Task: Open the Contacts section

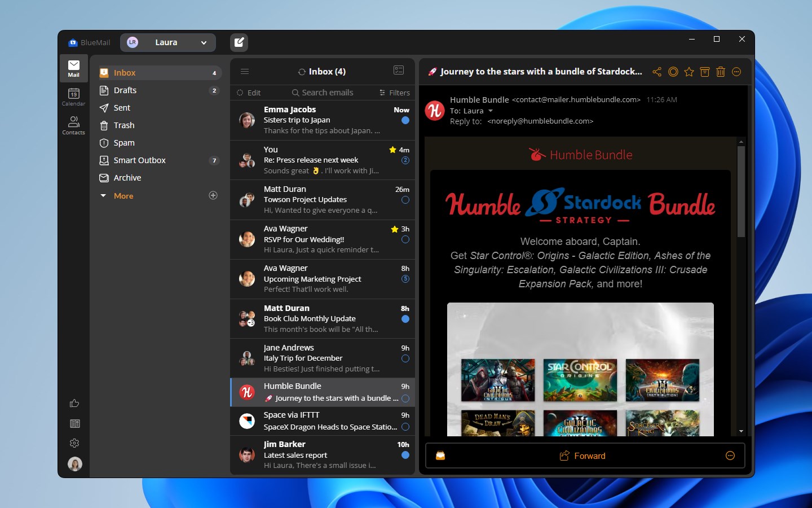Action: [73, 125]
